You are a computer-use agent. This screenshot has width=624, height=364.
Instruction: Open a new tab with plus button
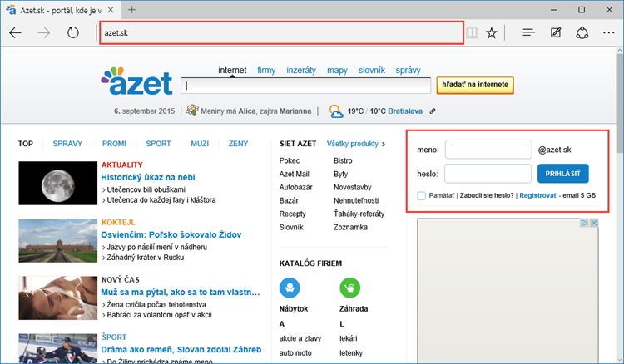point(131,9)
